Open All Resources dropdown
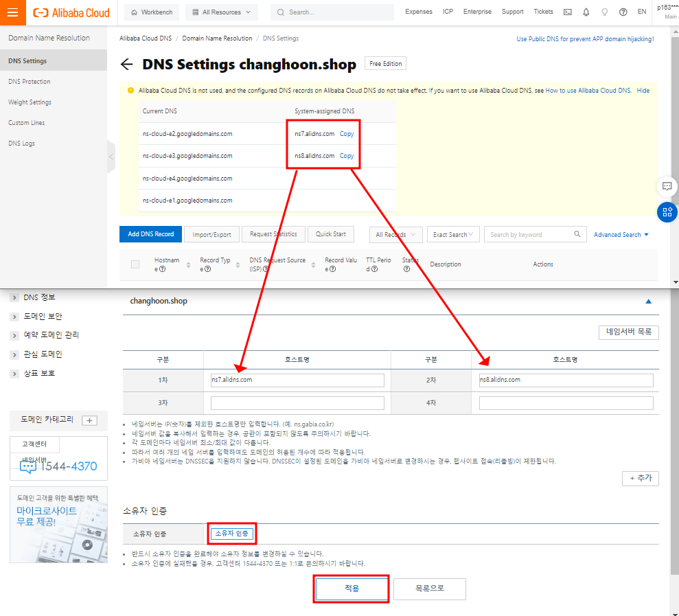 [222, 12]
